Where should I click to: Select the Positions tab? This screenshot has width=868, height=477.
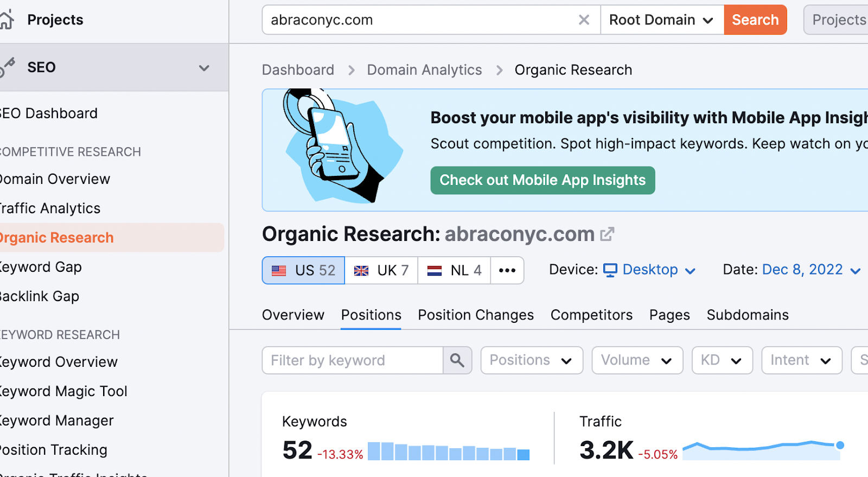[371, 315]
